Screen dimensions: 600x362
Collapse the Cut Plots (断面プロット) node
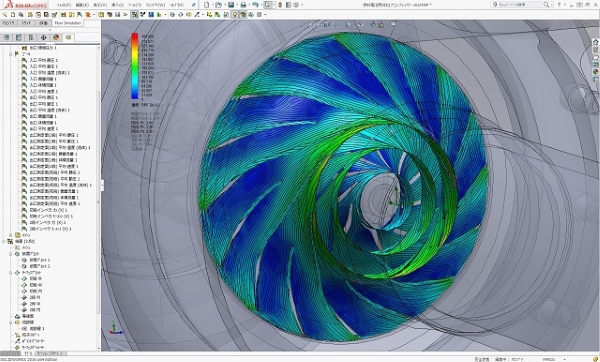pos(11,254)
